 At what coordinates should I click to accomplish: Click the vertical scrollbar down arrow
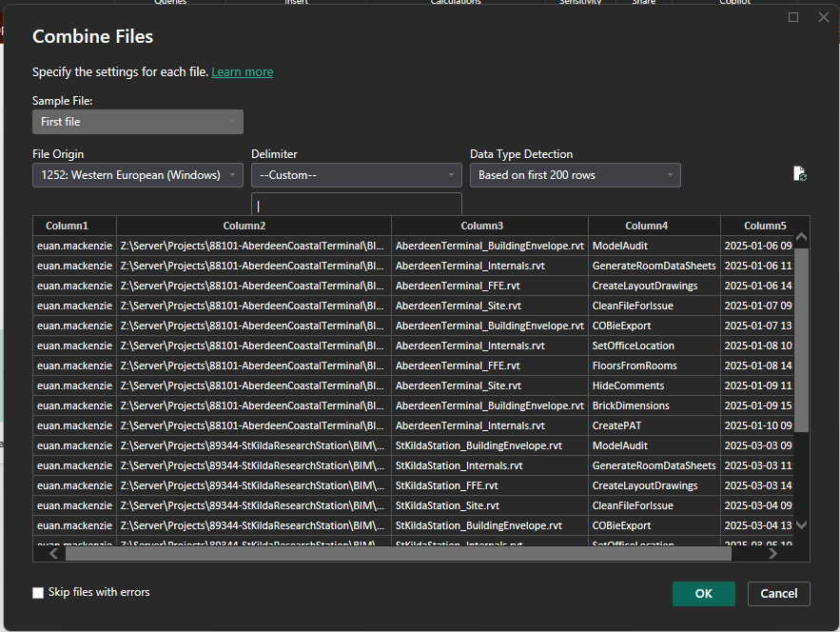coord(802,524)
